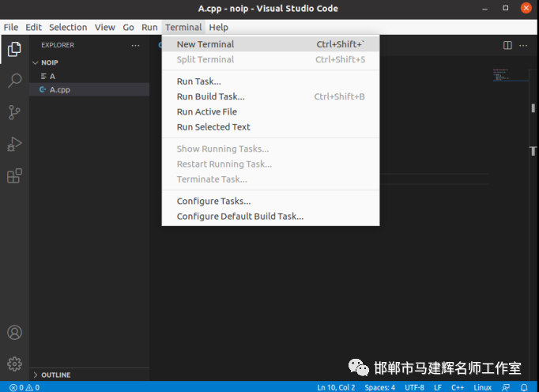Image resolution: width=539 pixels, height=392 pixels.
Task: Choose Run Active File entry
Action: tap(270, 111)
